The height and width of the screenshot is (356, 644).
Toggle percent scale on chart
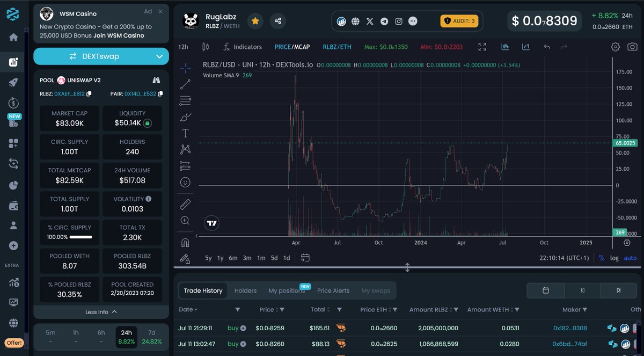(602, 258)
